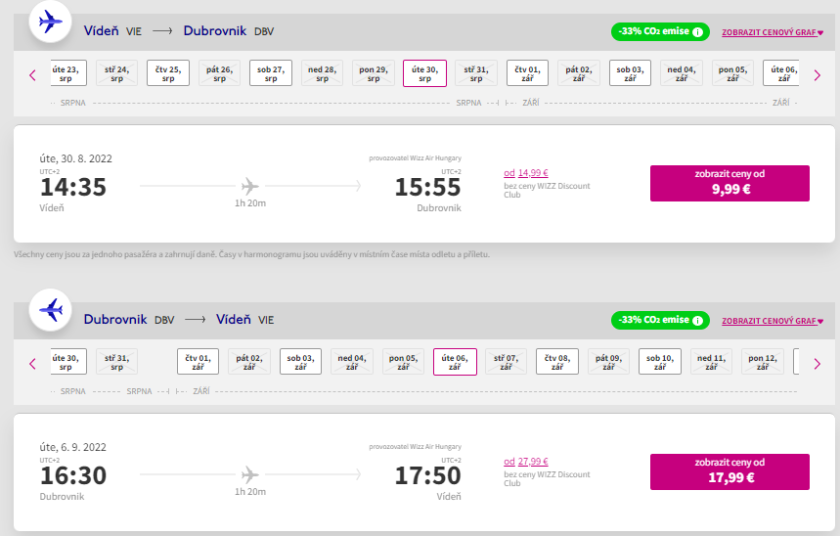840x536 pixels.
Task: Expand return flight 'Zobrazit cenový graf' chart
Action: [772, 321]
